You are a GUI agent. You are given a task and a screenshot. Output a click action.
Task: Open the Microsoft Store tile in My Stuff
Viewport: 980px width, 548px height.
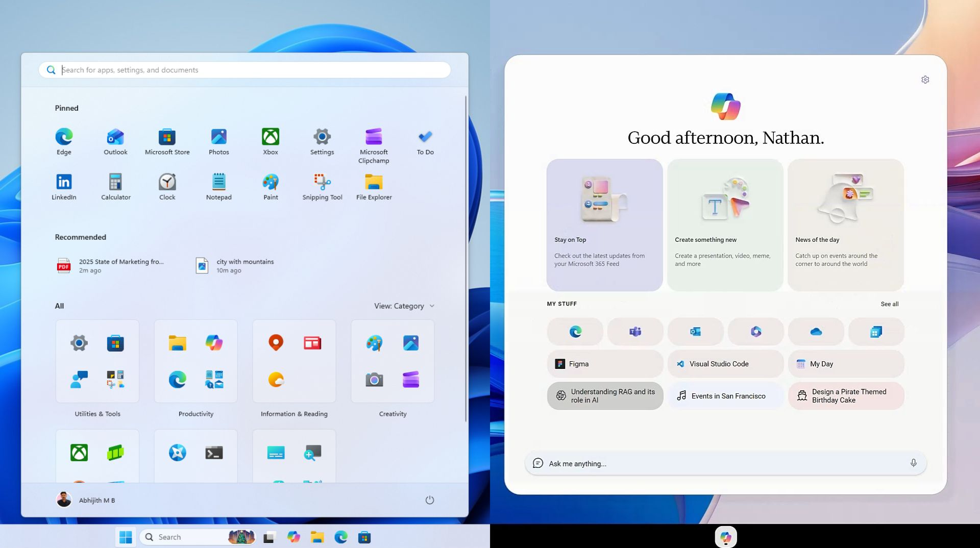[x=876, y=332]
